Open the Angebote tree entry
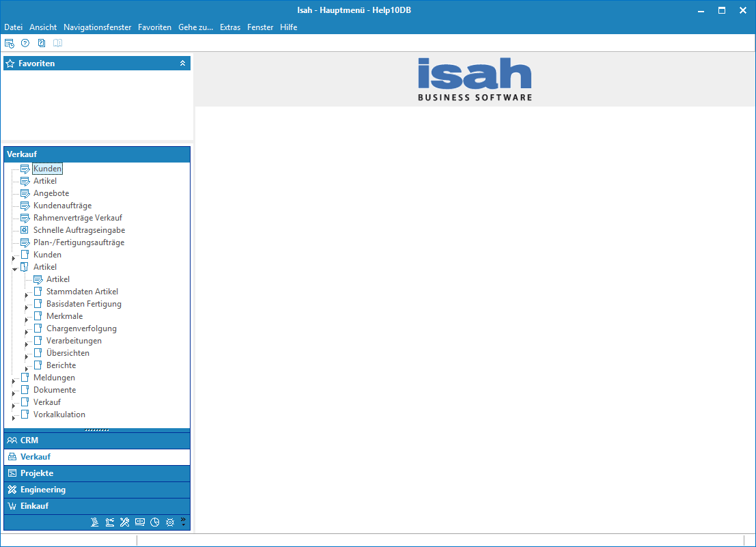 [51, 193]
